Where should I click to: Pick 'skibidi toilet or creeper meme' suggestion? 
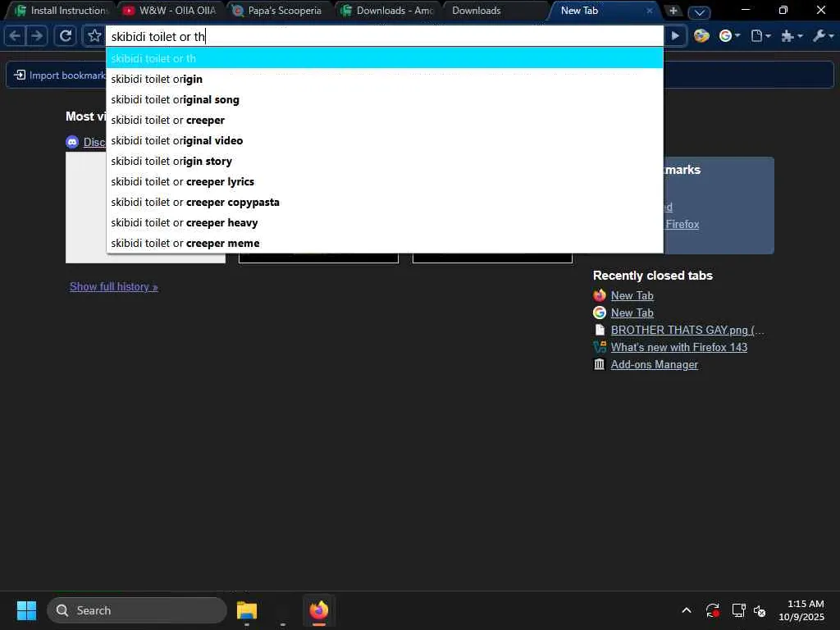384,243
